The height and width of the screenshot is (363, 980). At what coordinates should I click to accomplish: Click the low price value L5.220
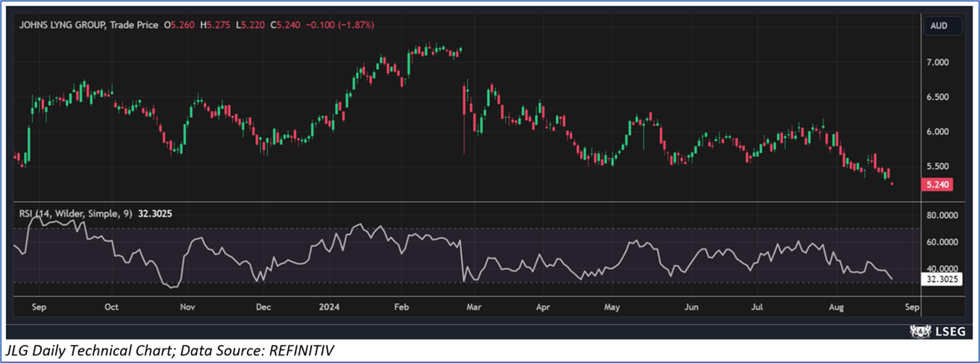249,25
